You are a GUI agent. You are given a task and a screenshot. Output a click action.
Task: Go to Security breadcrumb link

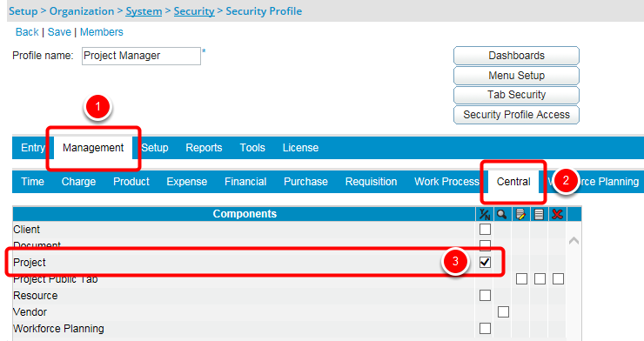(x=194, y=11)
